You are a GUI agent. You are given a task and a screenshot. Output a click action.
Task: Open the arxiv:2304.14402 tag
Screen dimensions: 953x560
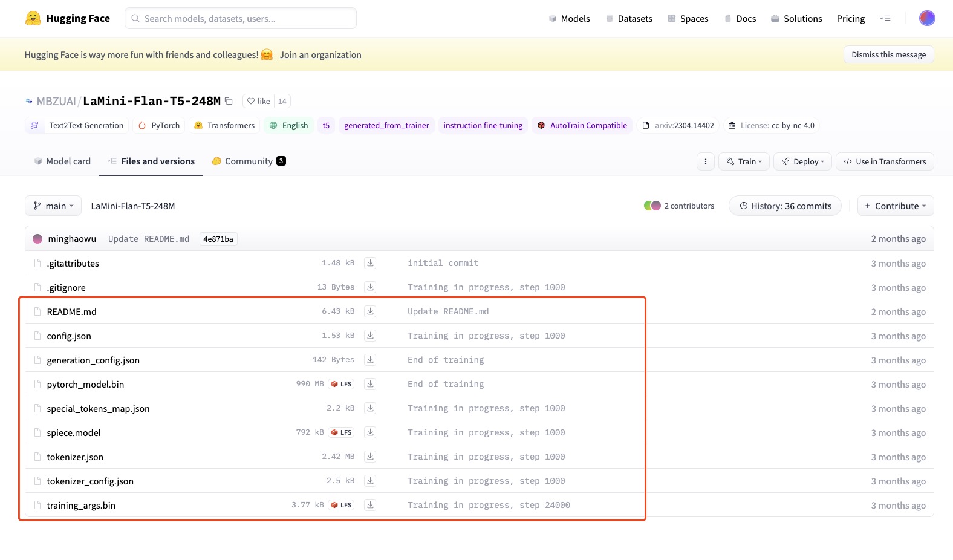678,125
